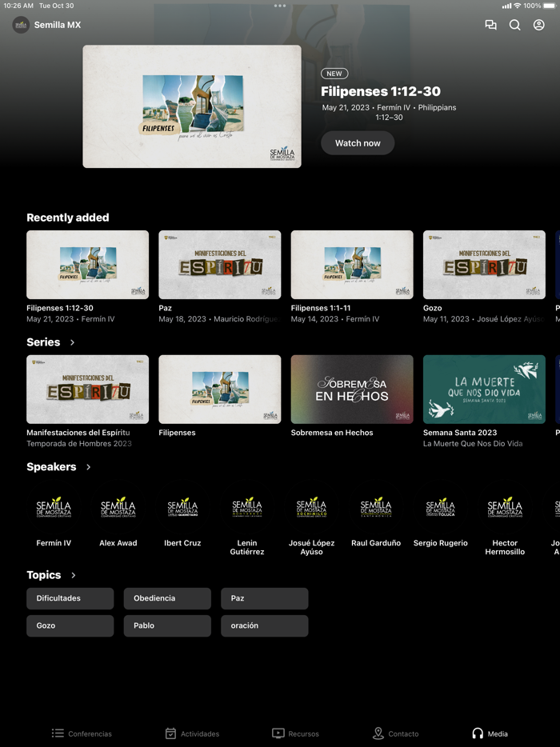
Task: Select the Media tab
Action: click(x=490, y=733)
